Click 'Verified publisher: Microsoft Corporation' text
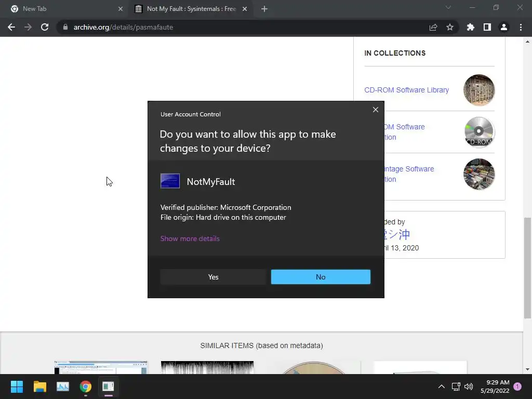 (225, 207)
